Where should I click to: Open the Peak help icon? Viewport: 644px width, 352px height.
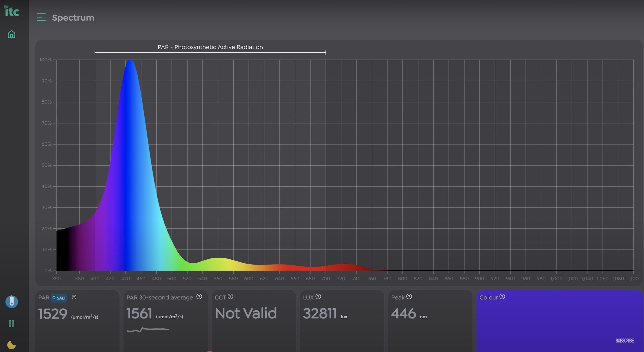point(409,297)
